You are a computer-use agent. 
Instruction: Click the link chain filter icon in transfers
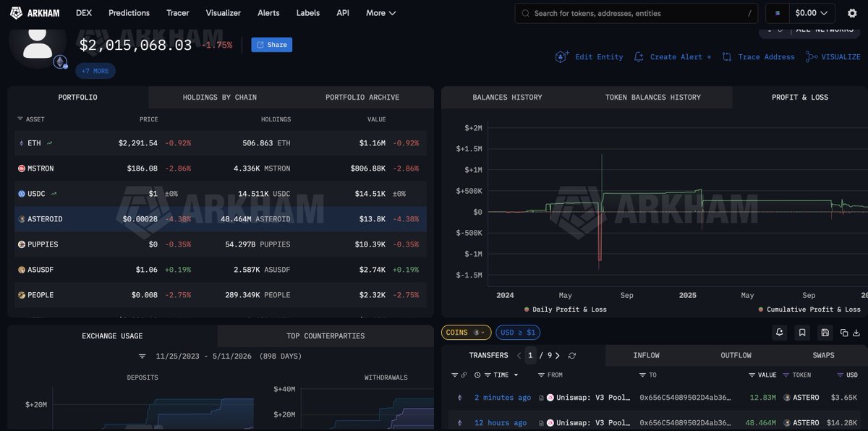click(464, 375)
